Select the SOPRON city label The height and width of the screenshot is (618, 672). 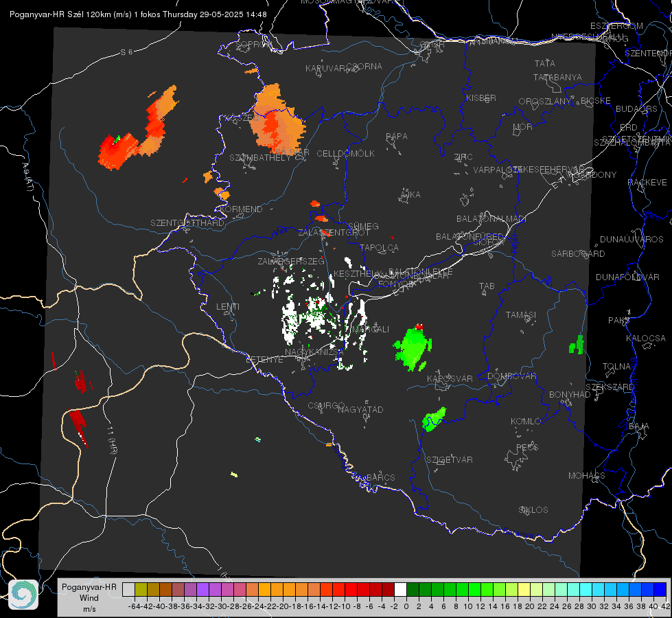click(254, 44)
